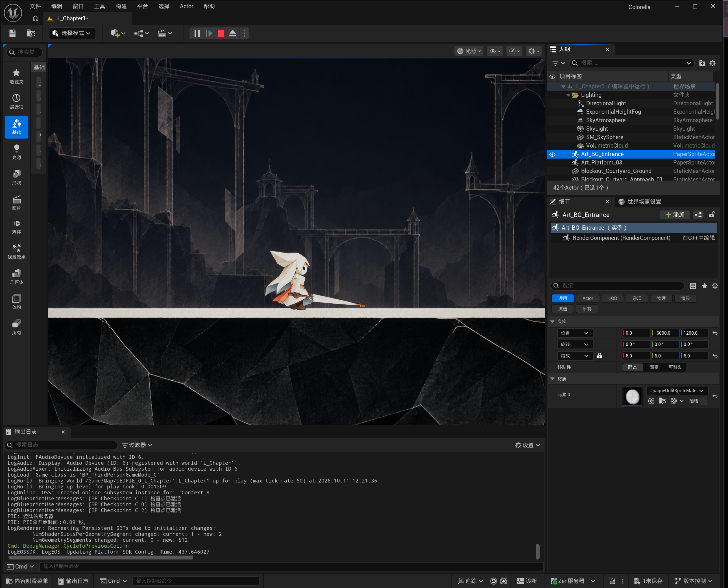This screenshot has width=728, height=588.
Task: Open the Recent items category
Action: click(x=16, y=102)
